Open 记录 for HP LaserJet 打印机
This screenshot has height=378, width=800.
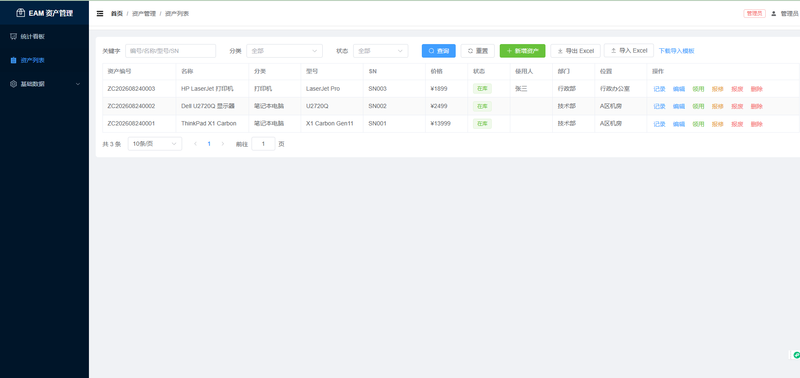(659, 89)
